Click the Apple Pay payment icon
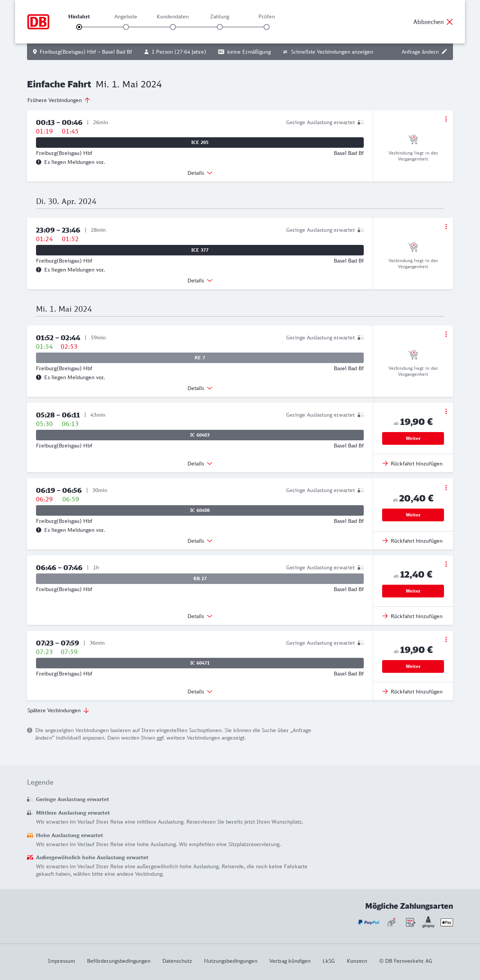 [x=447, y=922]
